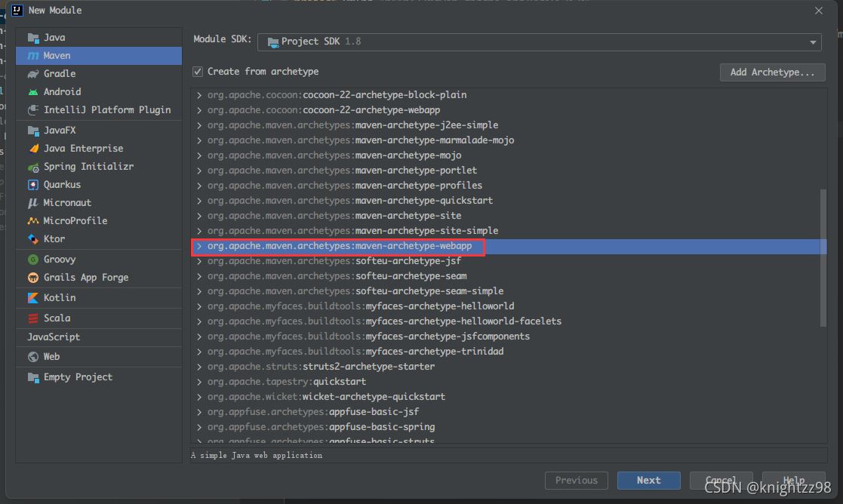Click the Cancel button
The width and height of the screenshot is (843, 504).
click(721, 481)
